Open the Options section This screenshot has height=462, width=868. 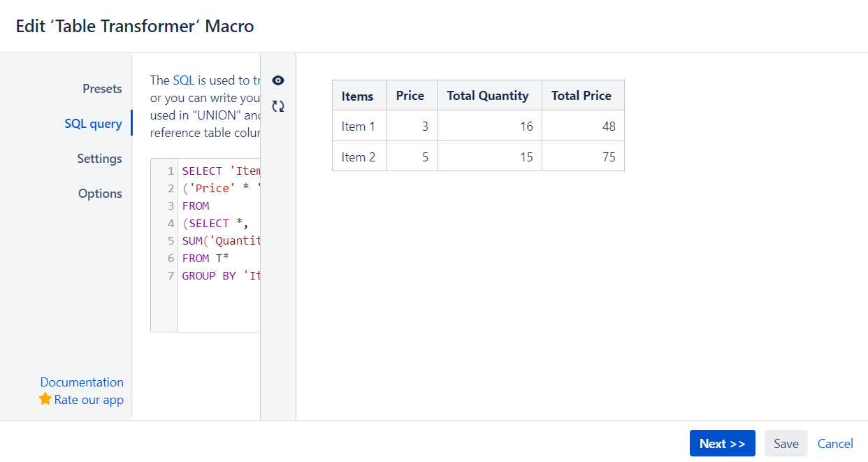100,194
